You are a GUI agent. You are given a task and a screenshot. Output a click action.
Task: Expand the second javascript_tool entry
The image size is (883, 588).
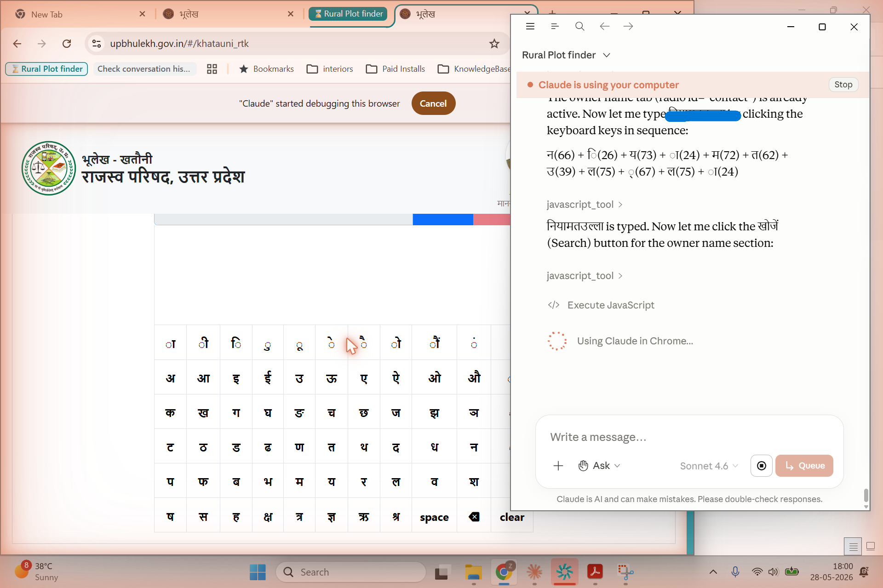585,276
